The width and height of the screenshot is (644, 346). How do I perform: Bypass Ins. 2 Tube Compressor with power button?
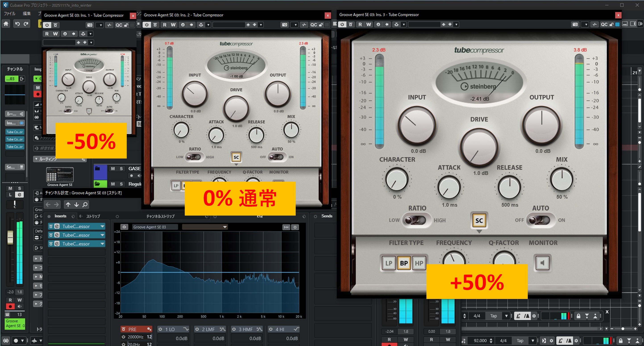pyautogui.click(x=147, y=25)
